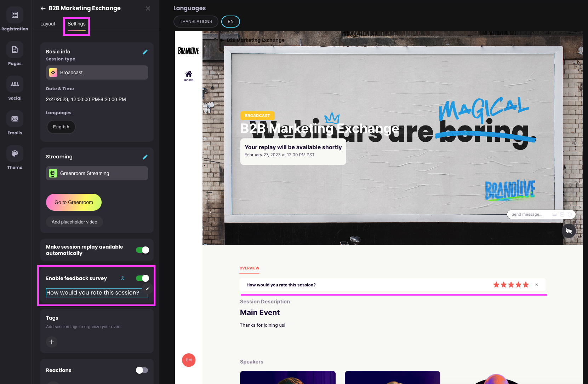The image size is (588, 384).
Task: Click the Thanks for joining us text
Action: pos(263,325)
